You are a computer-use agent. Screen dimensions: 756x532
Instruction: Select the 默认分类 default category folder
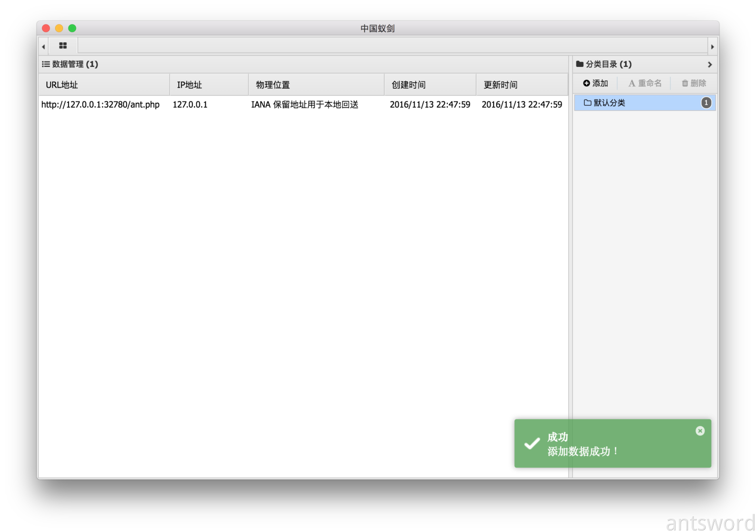click(609, 103)
